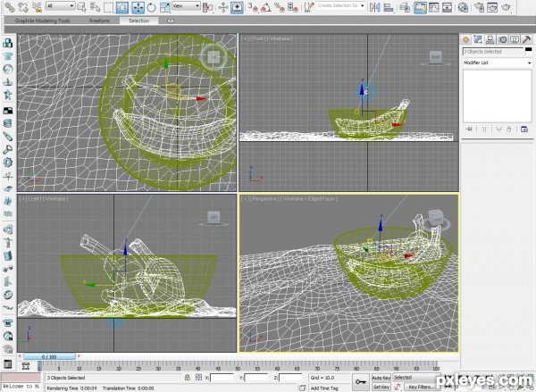Viewport: 536px width, 392px height.
Task: Click the black object color swatch
Action: click(529, 50)
